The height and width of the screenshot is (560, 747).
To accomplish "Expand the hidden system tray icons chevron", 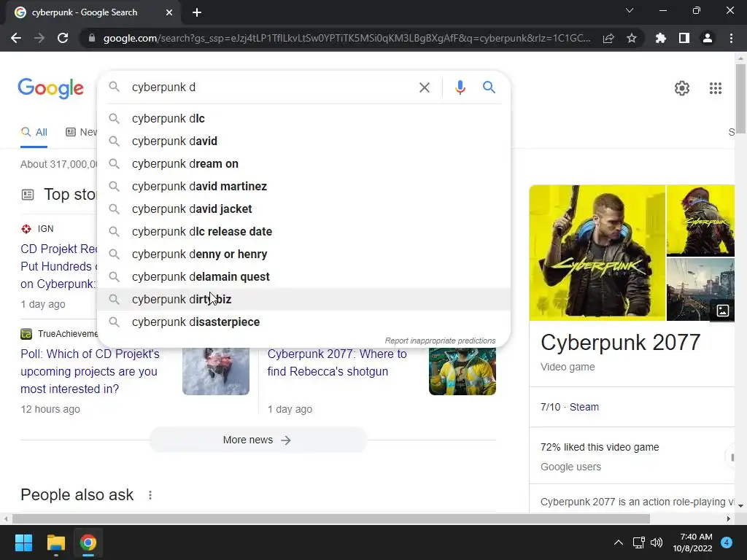I will 618,542.
